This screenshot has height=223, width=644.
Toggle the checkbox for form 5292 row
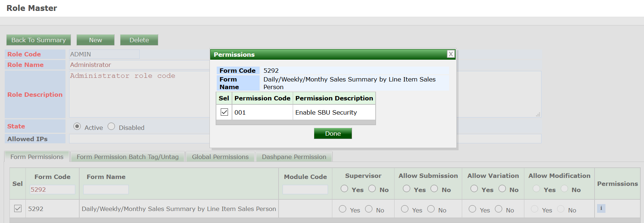coord(18,208)
